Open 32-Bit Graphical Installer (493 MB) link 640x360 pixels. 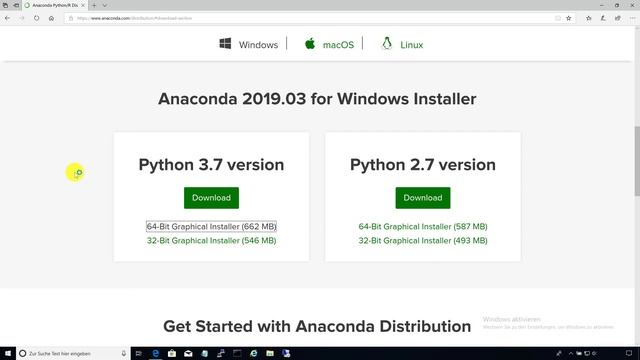(x=422, y=240)
